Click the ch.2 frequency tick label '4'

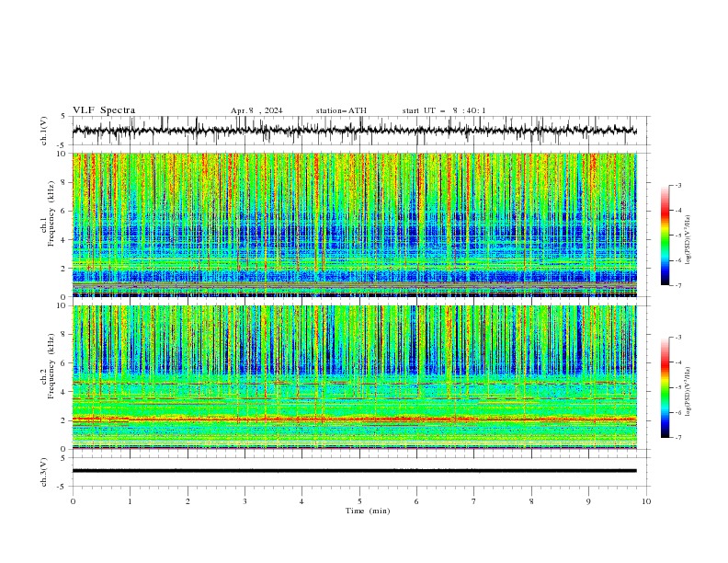coord(65,392)
